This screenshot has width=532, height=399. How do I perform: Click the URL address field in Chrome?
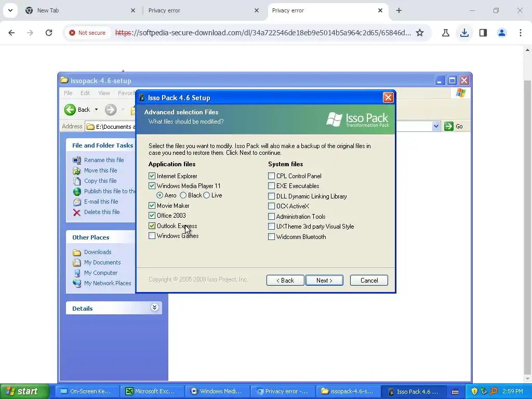click(263, 33)
